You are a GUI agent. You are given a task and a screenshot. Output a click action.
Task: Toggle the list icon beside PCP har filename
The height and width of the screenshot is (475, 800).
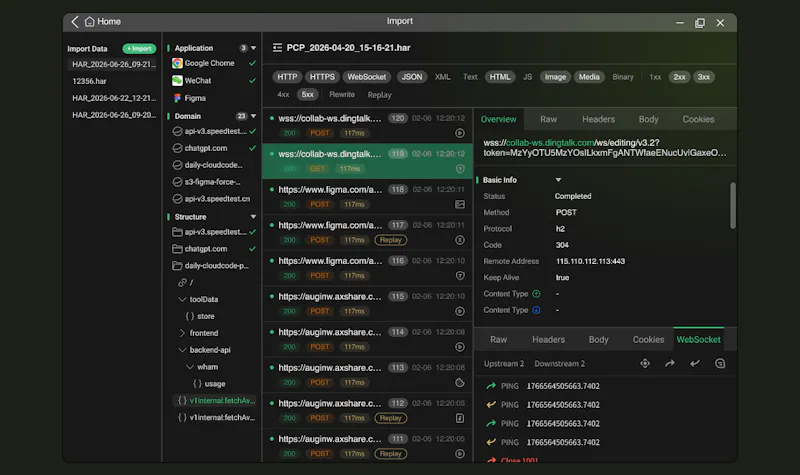point(277,47)
